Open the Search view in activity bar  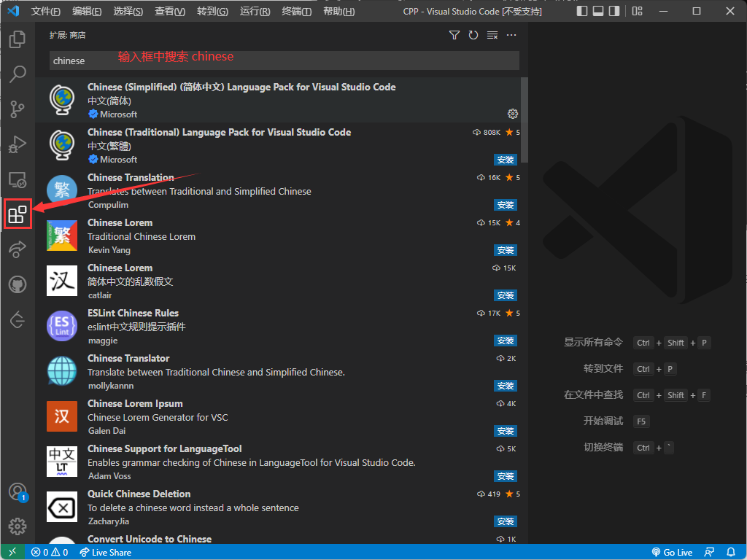(x=18, y=74)
